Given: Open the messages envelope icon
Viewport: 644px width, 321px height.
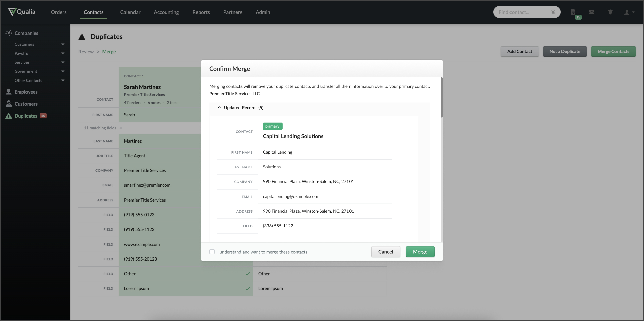Looking at the screenshot, I should click(592, 12).
